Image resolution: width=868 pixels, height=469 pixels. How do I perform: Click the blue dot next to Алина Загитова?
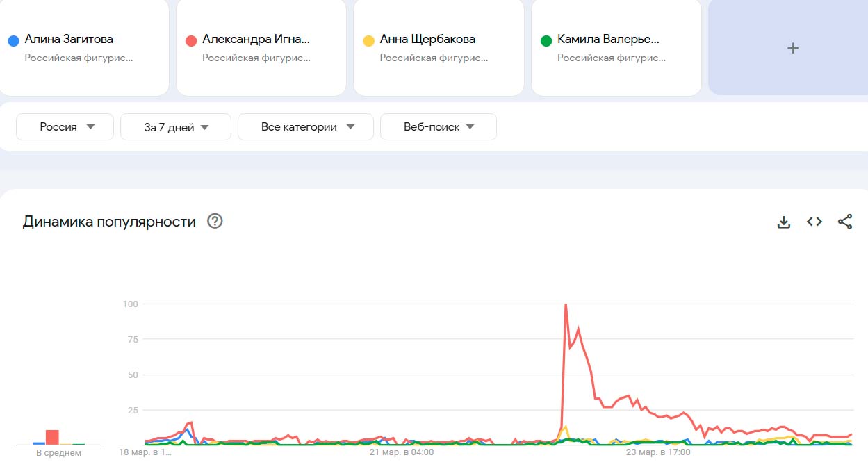[x=13, y=40]
